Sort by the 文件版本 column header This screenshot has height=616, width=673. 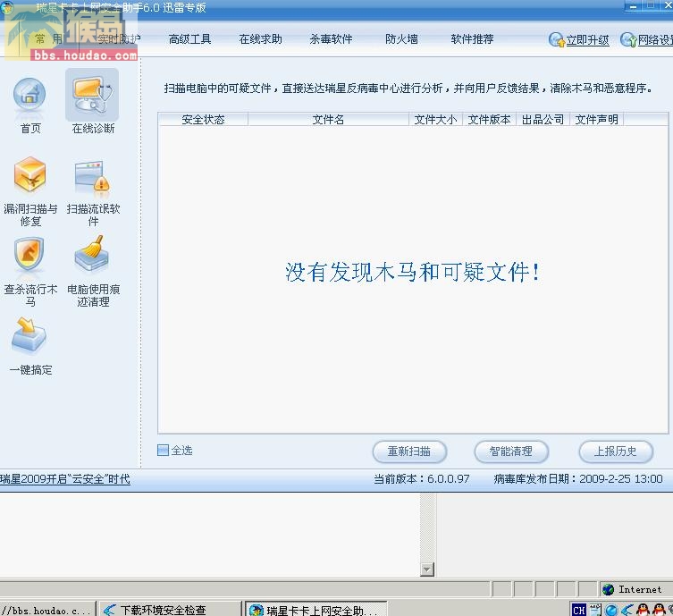tap(489, 119)
